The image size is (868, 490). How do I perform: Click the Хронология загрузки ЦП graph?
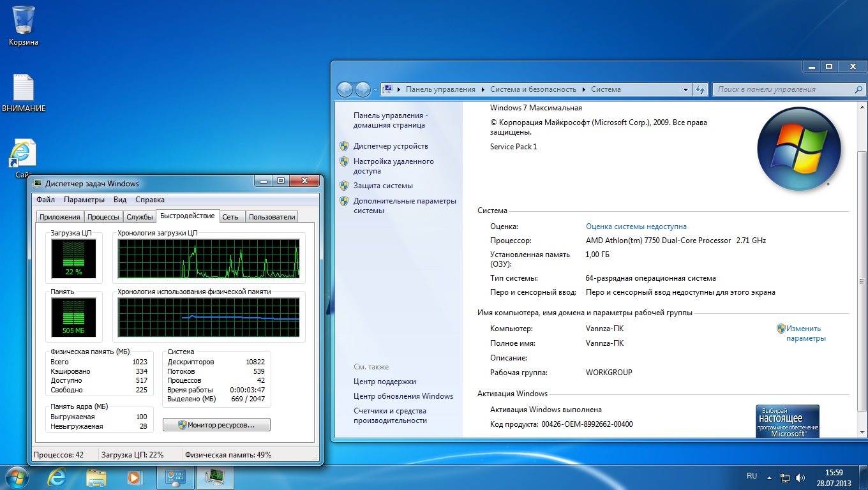[x=209, y=258]
